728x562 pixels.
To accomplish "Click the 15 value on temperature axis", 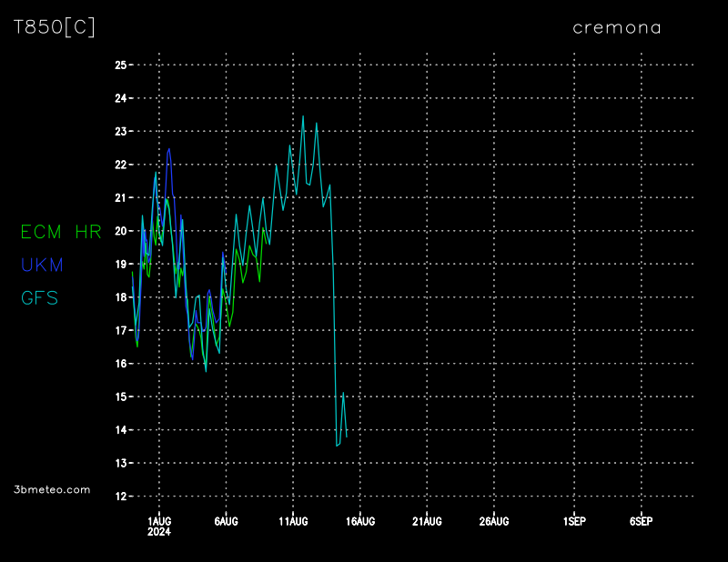I will pyautogui.click(x=120, y=397).
